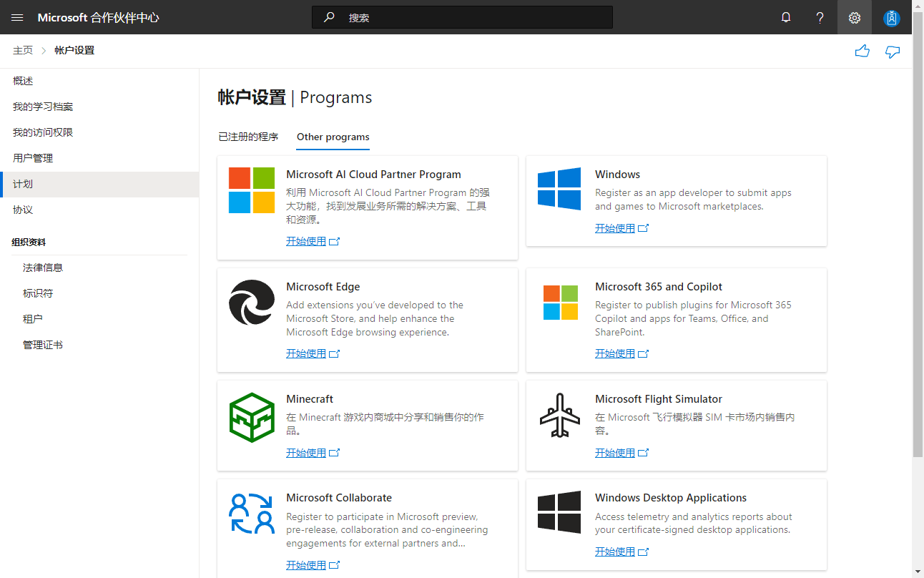Click the notifications bell icon
The height and width of the screenshot is (578, 924).
[x=786, y=17]
